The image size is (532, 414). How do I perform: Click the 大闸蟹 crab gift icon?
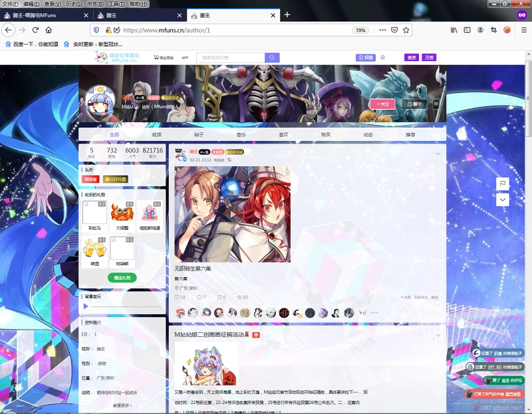pyautogui.click(x=122, y=212)
